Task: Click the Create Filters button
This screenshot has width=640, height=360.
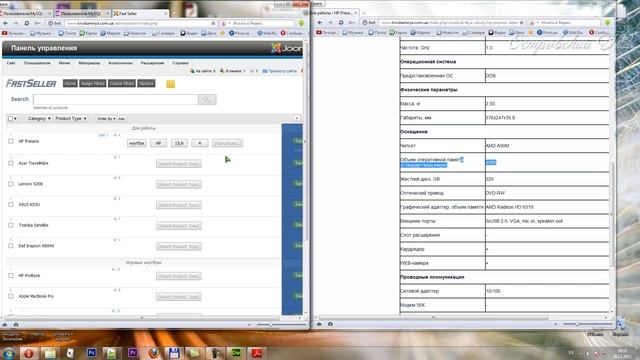Action: pyautogui.click(x=122, y=83)
